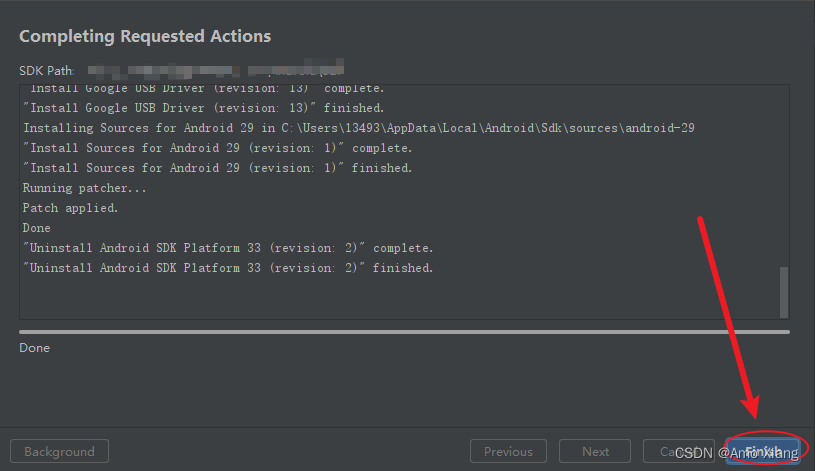Image resolution: width=815 pixels, height=471 pixels.
Task: Click the Running patcher log line
Action: (85, 188)
